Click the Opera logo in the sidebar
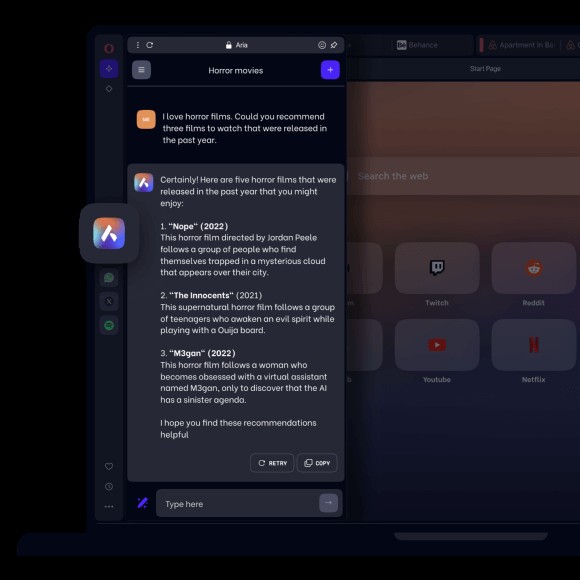The width and height of the screenshot is (580, 580). tap(109, 48)
